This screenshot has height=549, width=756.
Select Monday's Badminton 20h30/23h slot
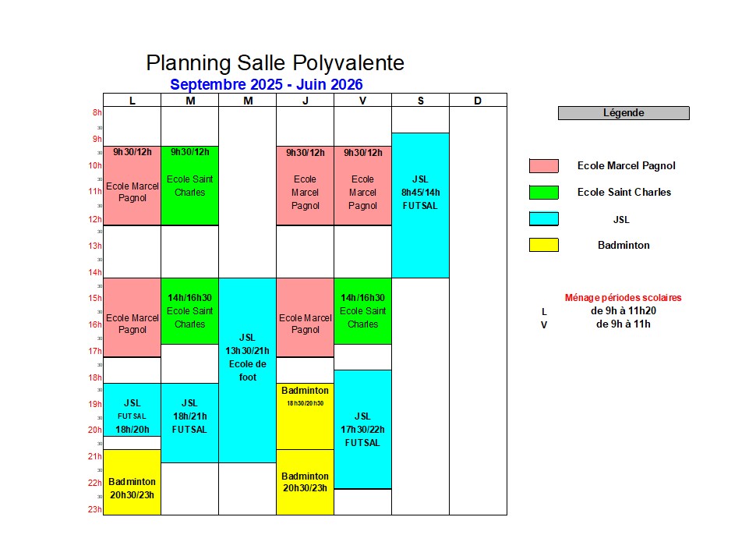coord(132,482)
